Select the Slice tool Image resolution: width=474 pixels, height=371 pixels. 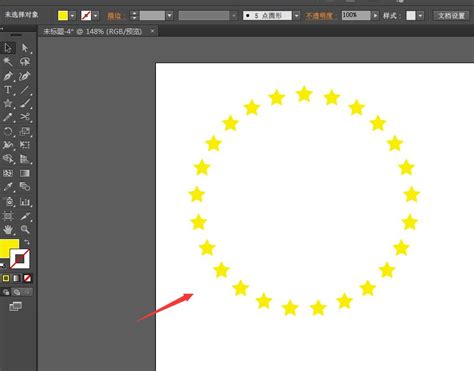(x=25, y=216)
